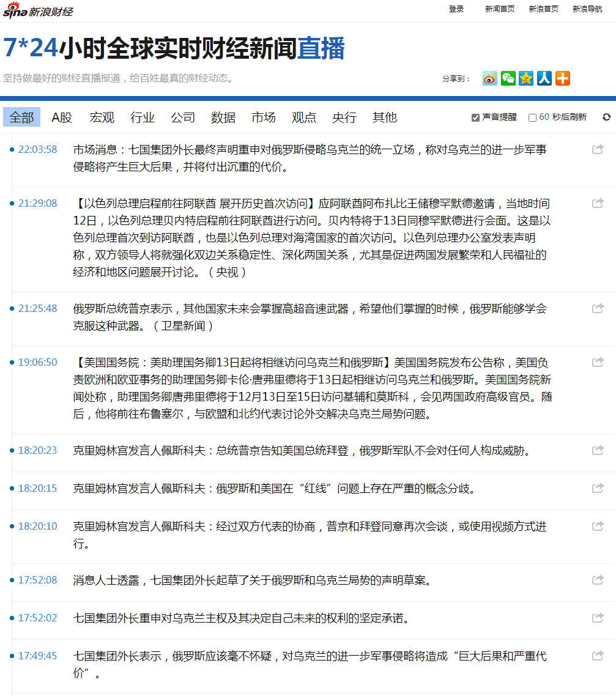Share the 19:06:50 news item

pos(598,361)
